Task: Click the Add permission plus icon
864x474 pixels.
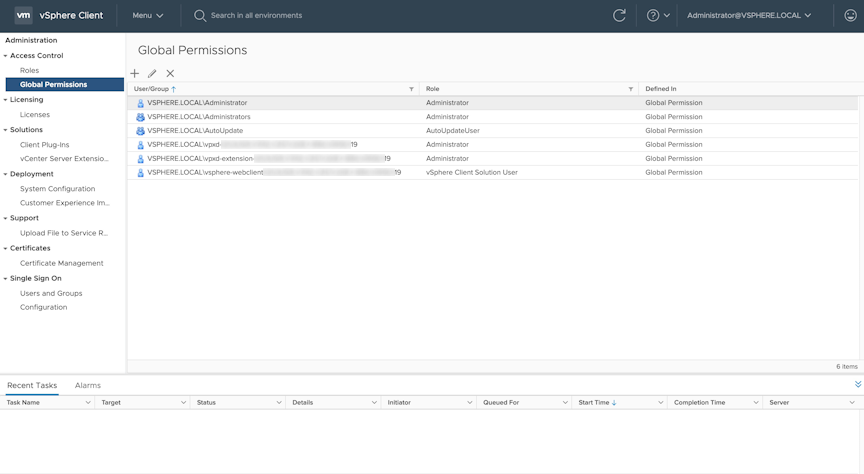Action: pos(134,73)
